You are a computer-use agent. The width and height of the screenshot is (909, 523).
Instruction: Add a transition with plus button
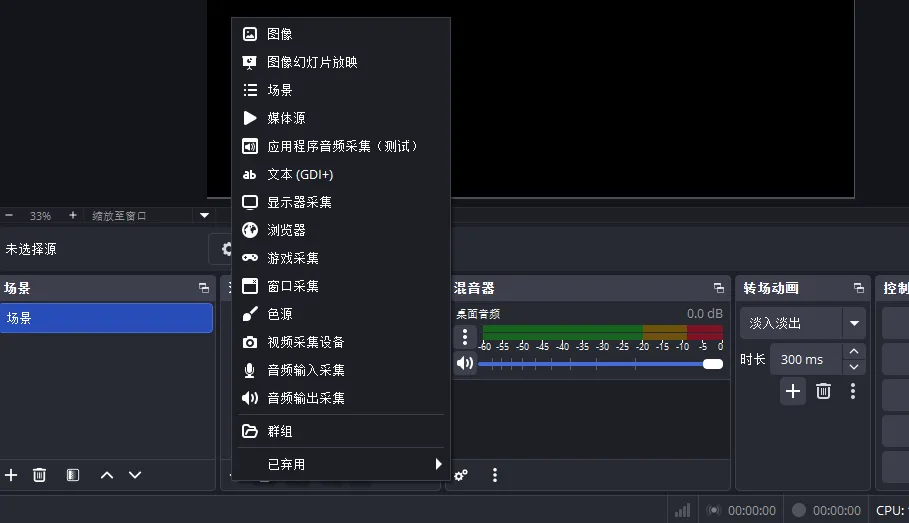point(793,391)
